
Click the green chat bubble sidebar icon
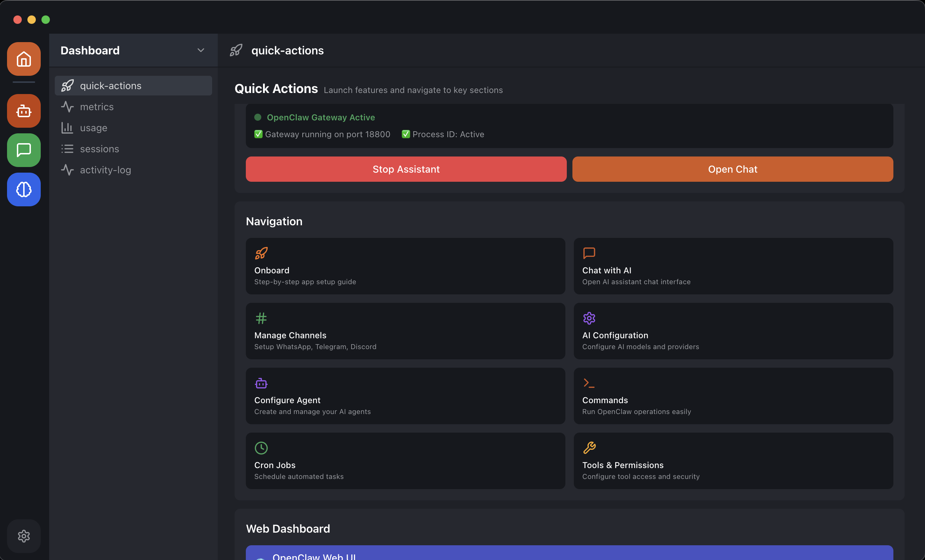coord(23,150)
